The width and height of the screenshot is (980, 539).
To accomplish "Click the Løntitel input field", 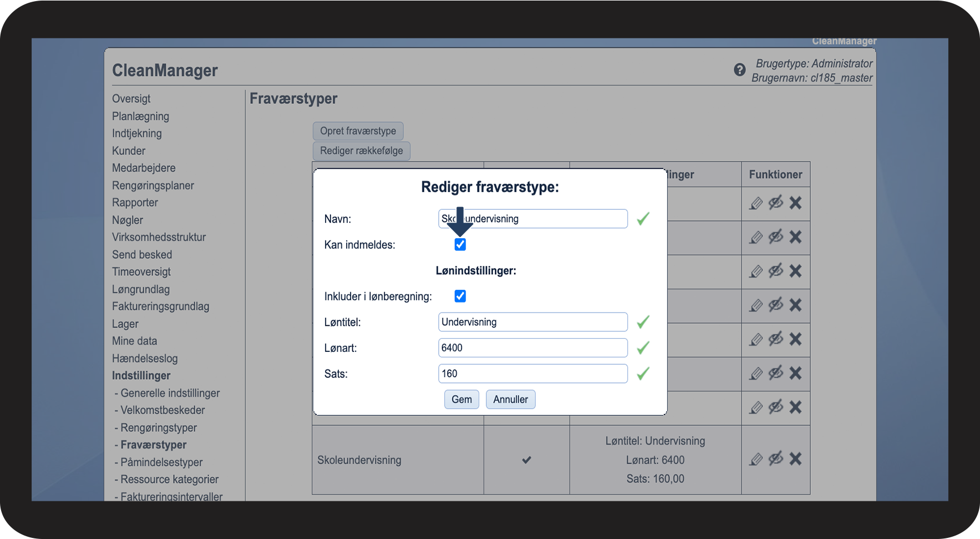I will click(x=532, y=322).
